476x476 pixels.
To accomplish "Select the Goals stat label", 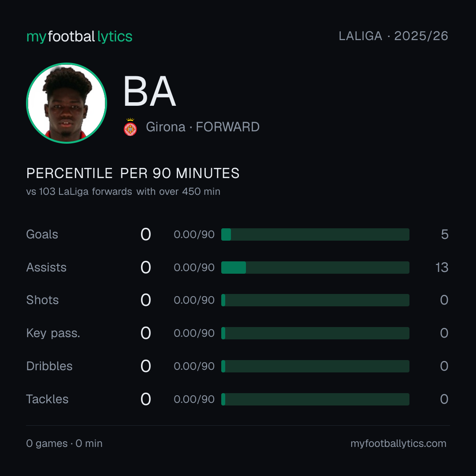I will tap(42, 234).
